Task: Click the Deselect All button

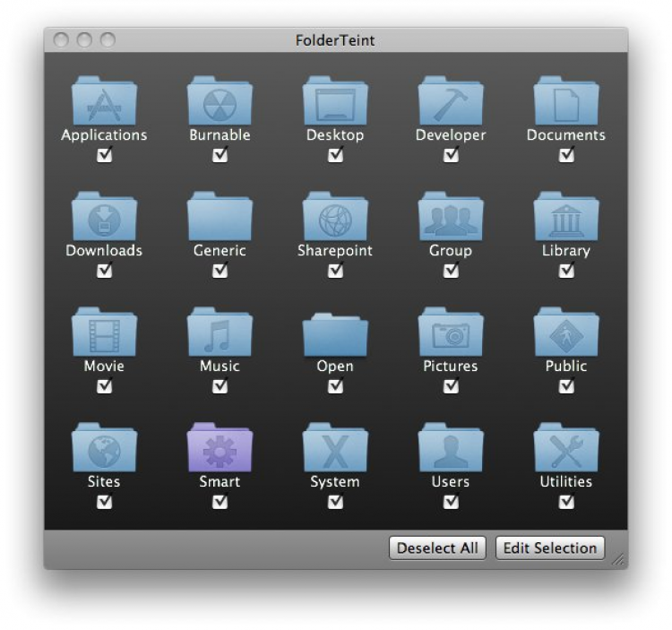Action: click(437, 548)
